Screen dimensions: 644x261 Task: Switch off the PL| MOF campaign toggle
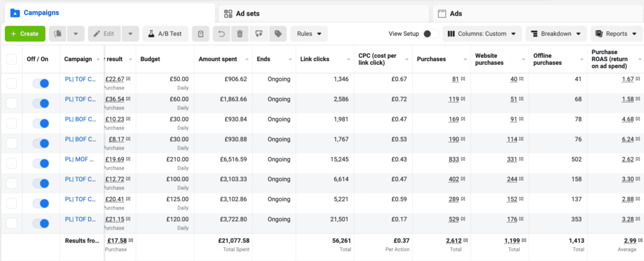(41, 163)
